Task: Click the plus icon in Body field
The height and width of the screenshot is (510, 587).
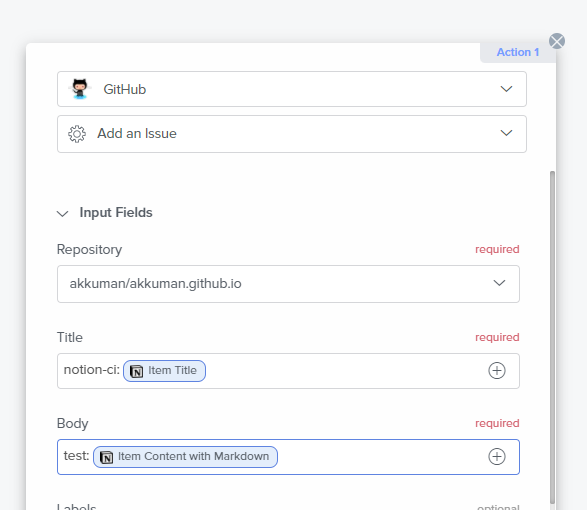Action: click(496, 456)
